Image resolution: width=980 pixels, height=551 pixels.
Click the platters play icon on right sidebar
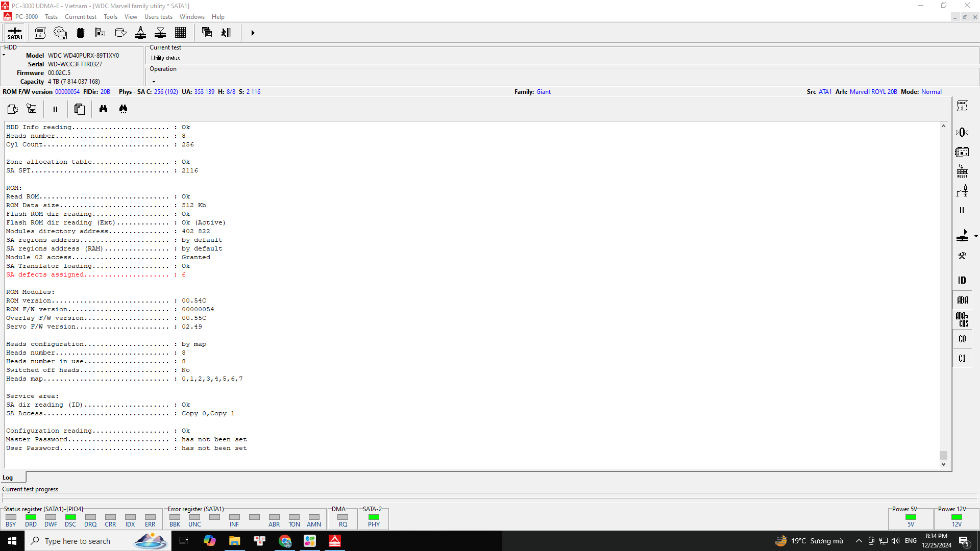point(962,236)
